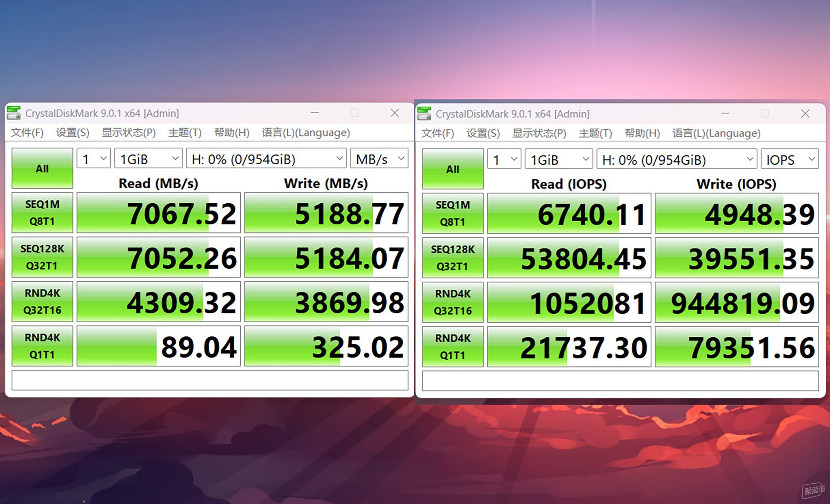Run All tests in left window
The image size is (830, 504).
[x=42, y=168]
